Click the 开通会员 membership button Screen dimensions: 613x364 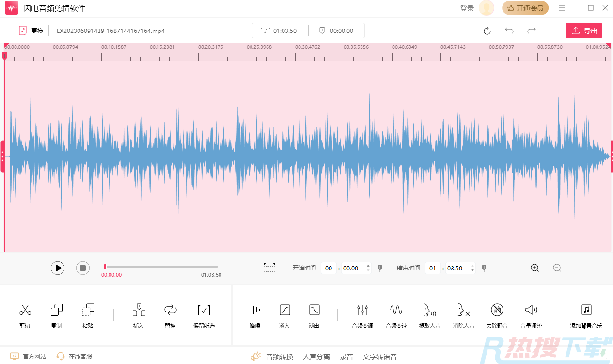click(525, 8)
